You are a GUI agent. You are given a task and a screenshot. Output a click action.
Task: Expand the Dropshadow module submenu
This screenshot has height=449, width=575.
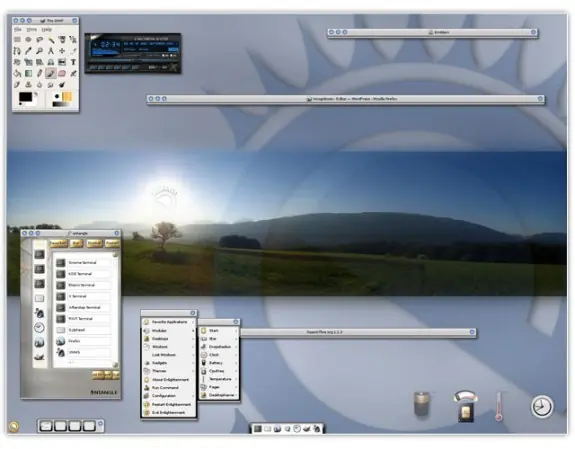pos(219,347)
